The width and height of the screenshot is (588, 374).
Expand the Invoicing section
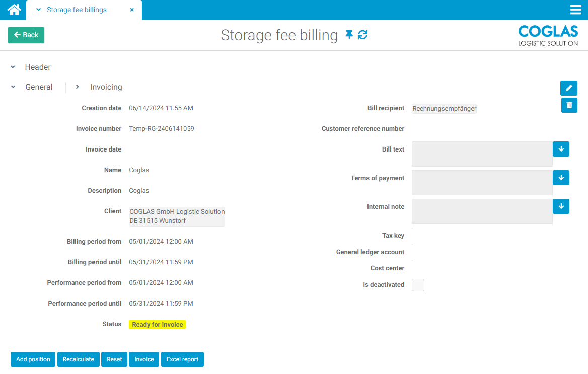click(x=78, y=87)
